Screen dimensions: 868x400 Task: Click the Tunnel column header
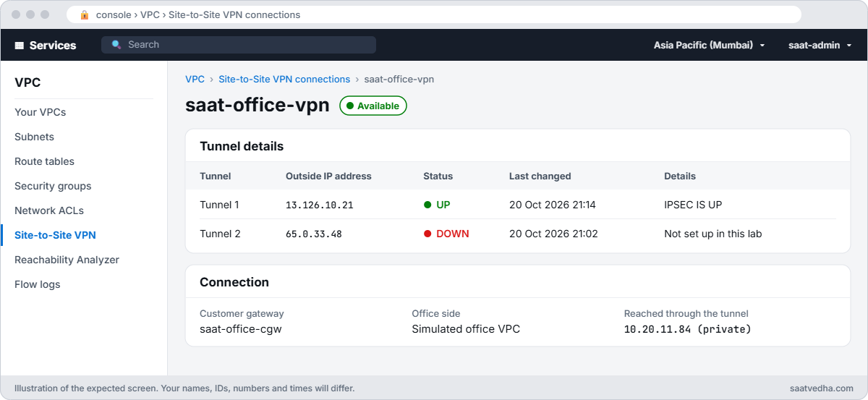(x=216, y=176)
